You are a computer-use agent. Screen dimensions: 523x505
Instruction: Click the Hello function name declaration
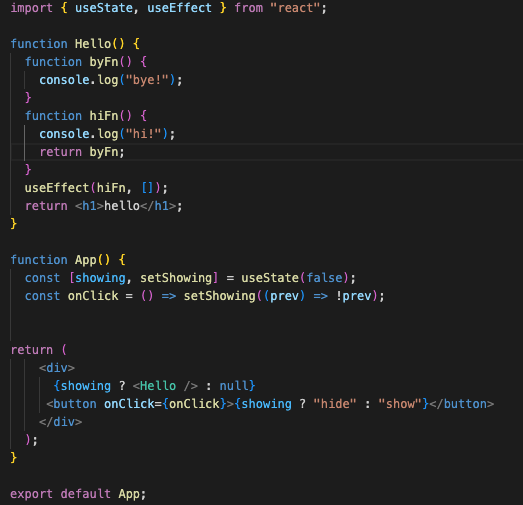[x=93, y=44]
